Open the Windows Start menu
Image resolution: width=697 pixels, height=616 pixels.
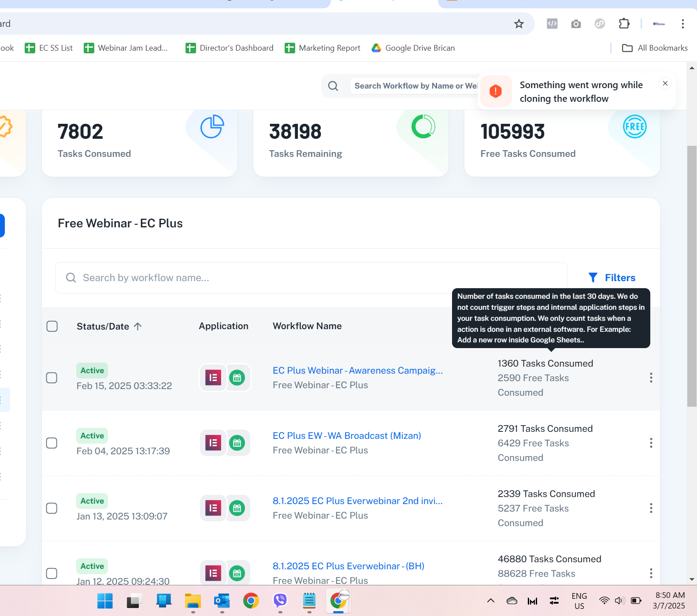pyautogui.click(x=105, y=601)
